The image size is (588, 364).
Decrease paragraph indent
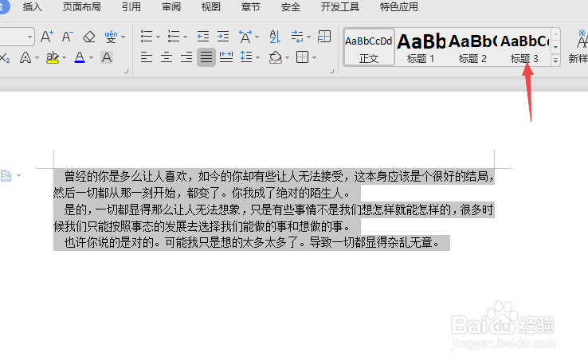(x=203, y=37)
